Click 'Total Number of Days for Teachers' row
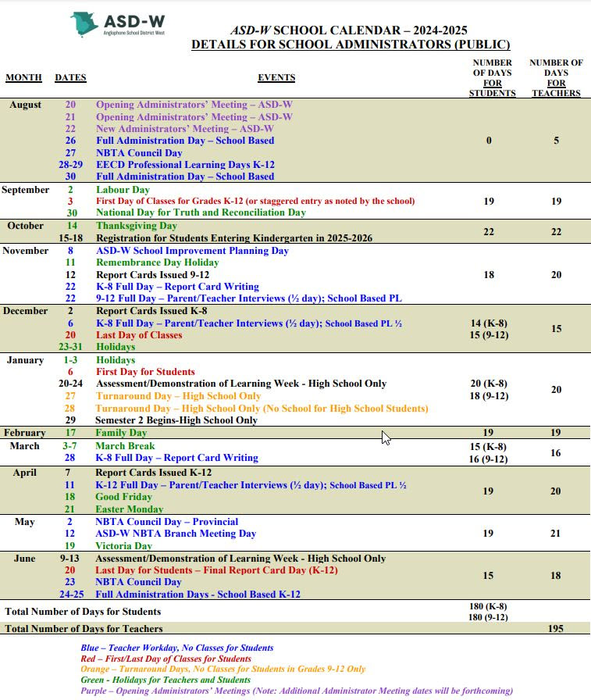The image size is (591, 700). pos(295,629)
